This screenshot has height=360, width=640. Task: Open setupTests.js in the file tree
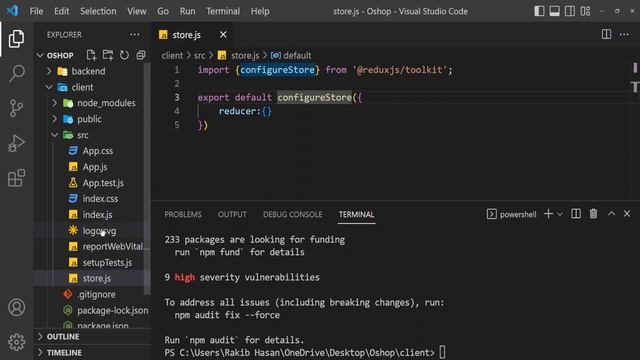(x=107, y=262)
